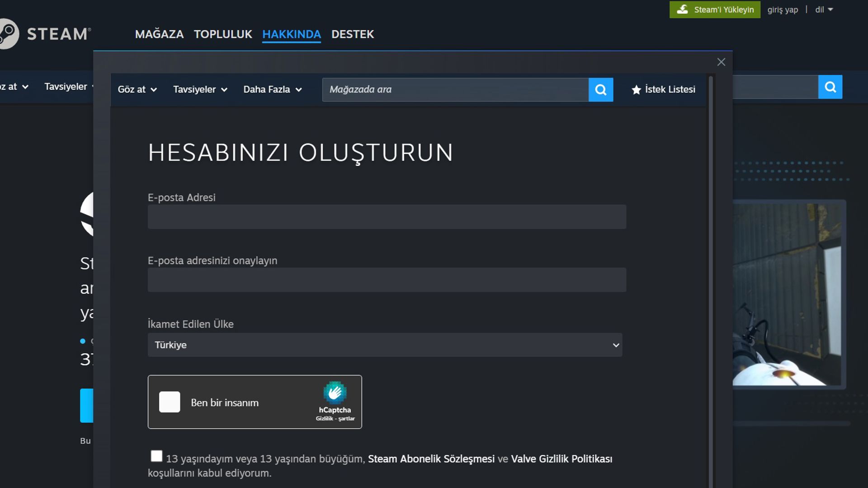Close the account creation dialog

721,62
